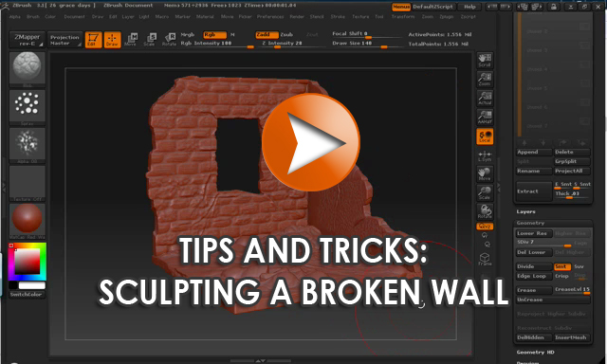Click the Frame icon in right shelf
The width and height of the screenshot is (607, 364).
click(x=485, y=259)
